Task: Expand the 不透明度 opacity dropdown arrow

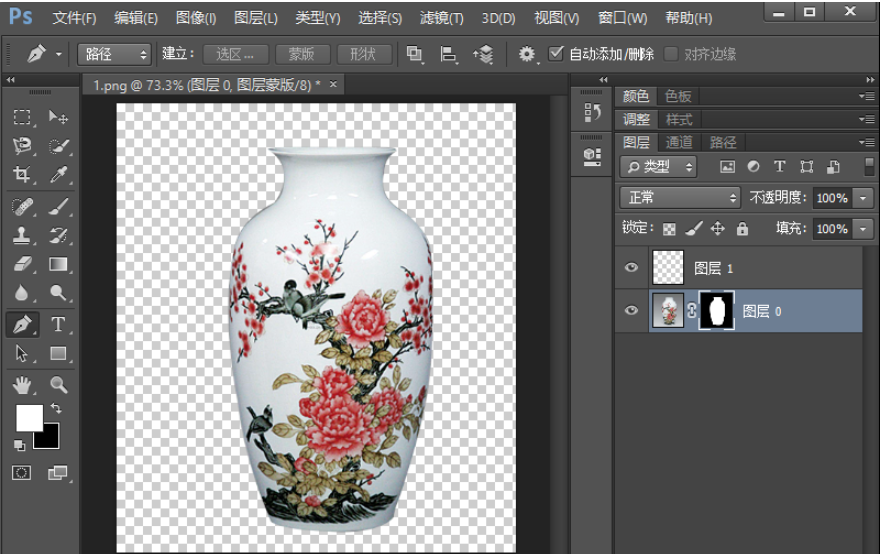Action: [864, 198]
